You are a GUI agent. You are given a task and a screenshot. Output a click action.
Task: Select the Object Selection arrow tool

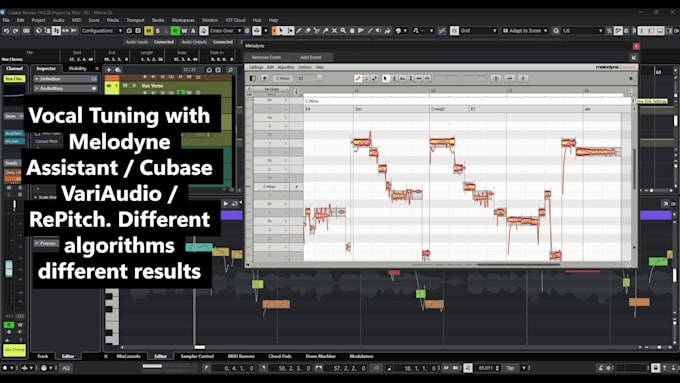click(x=281, y=31)
